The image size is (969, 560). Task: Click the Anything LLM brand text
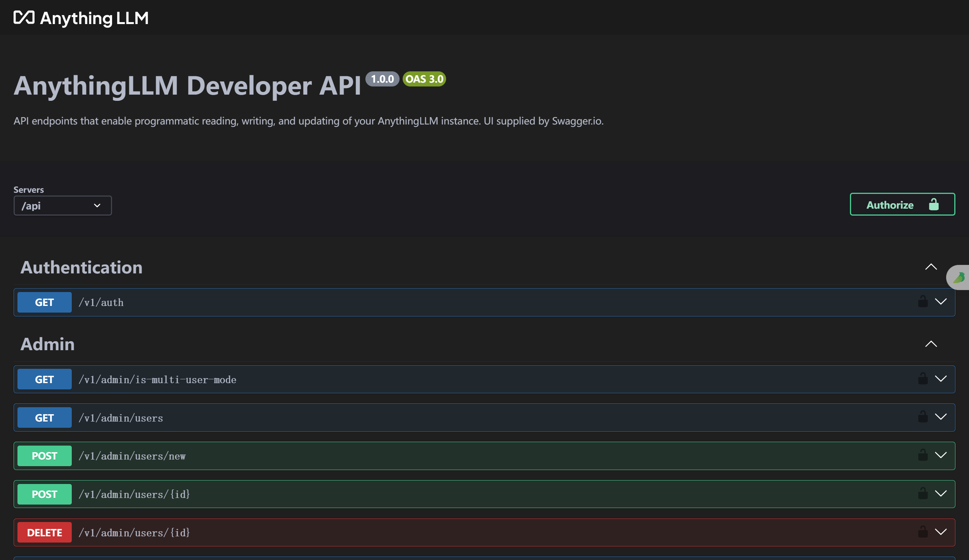click(94, 18)
